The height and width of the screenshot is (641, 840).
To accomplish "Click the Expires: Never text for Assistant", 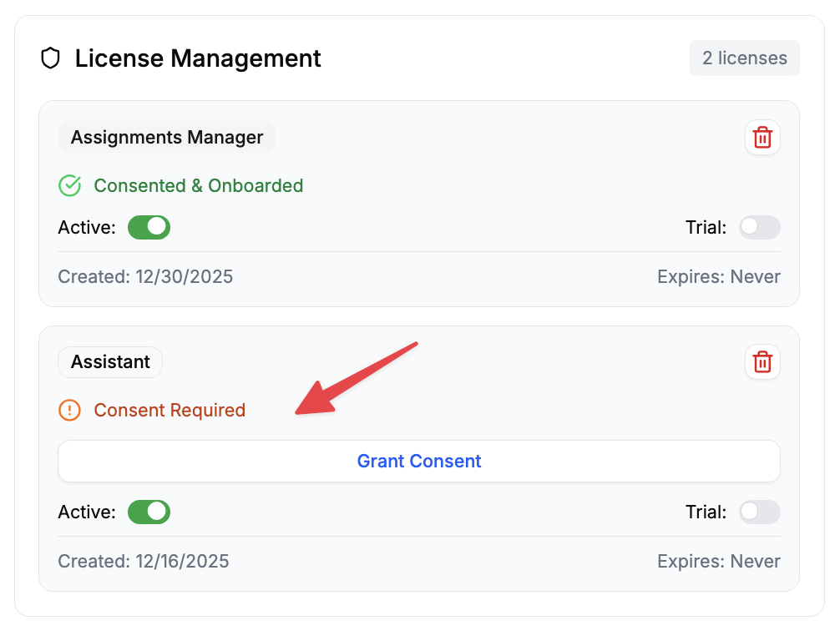I will (x=718, y=561).
